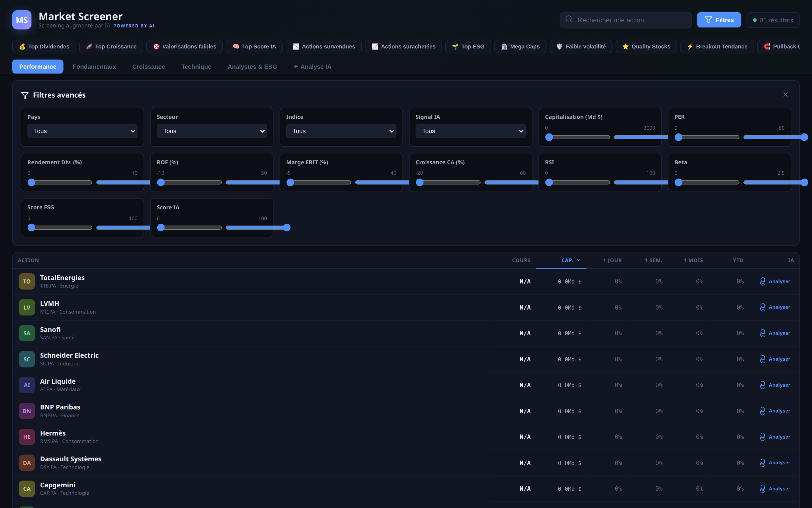Switch to the Analyse IA tab
The width and height of the screenshot is (812, 508).
point(312,67)
